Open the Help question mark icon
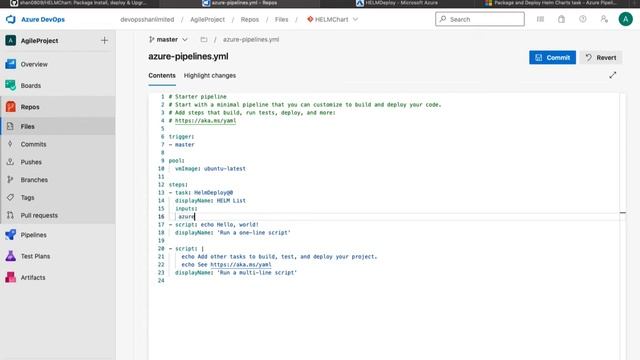The width and height of the screenshot is (640, 360). pyautogui.click(x=582, y=19)
